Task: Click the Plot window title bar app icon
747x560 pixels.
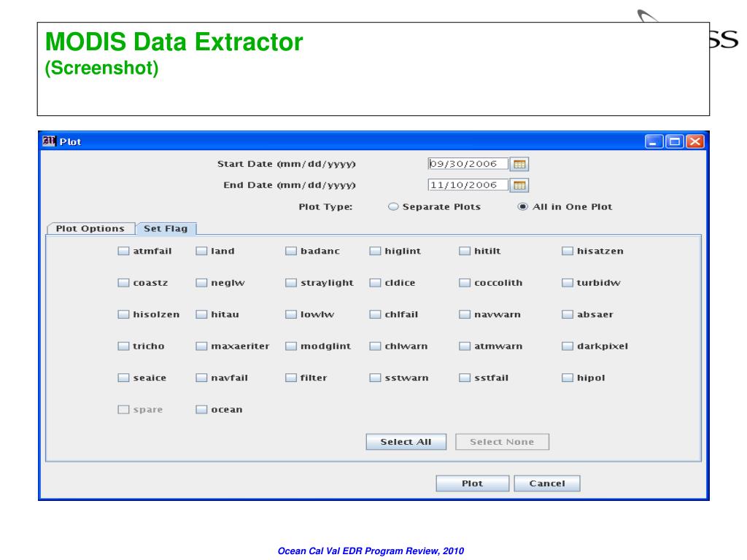Action: [x=49, y=141]
